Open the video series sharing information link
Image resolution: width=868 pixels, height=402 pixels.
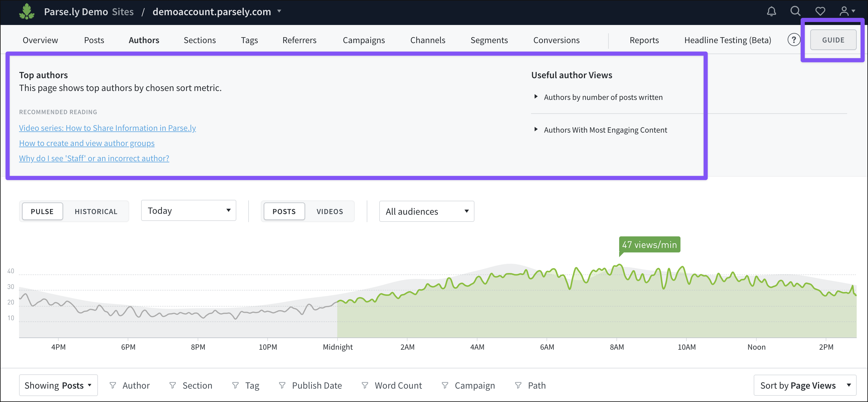tap(107, 128)
